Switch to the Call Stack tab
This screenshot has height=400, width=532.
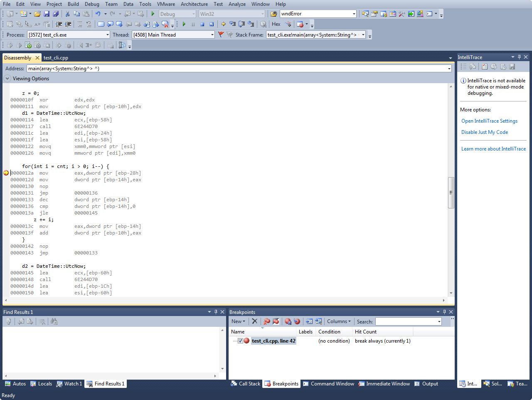pos(246,384)
